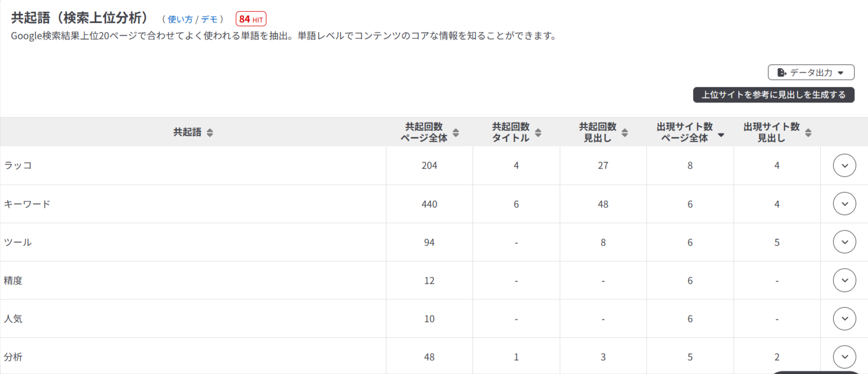The height and width of the screenshot is (374, 868).
Task: Sort by 共起回数 見出し column
Action: (x=625, y=132)
